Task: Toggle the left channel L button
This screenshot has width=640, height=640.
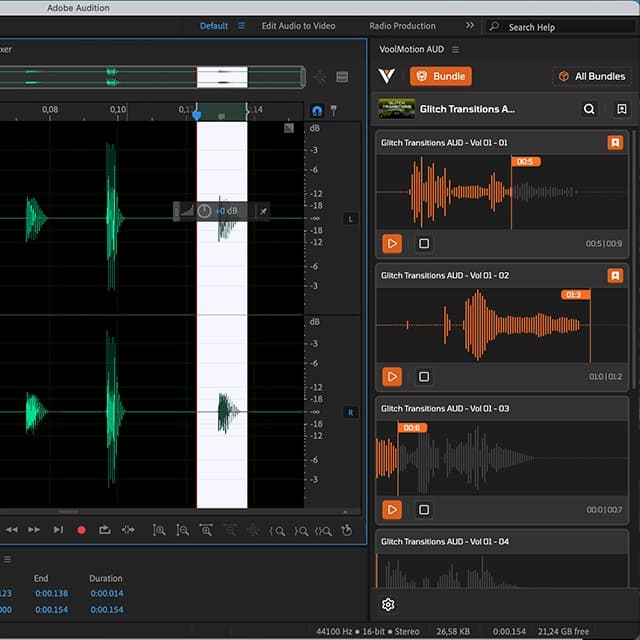Action: point(350,219)
